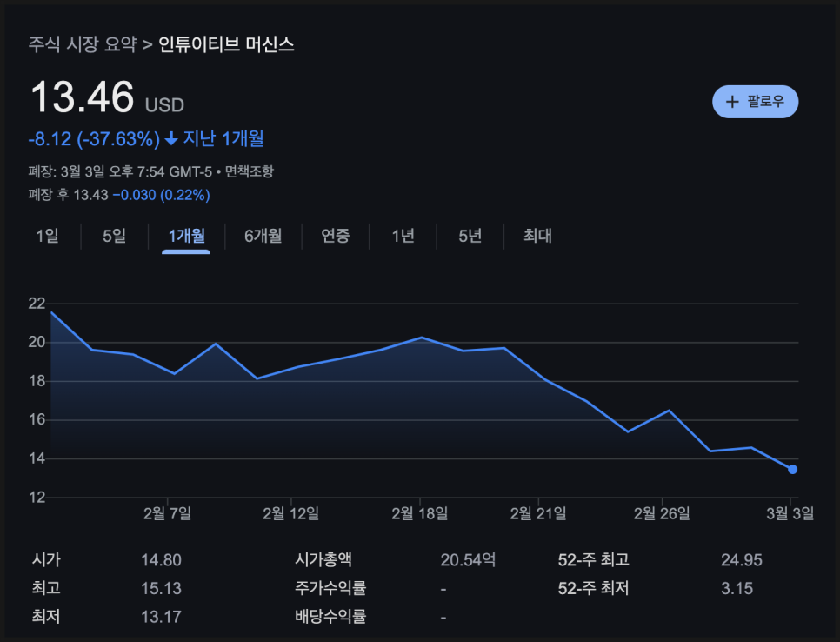Click the 2월 21일 axis date label

(x=538, y=514)
